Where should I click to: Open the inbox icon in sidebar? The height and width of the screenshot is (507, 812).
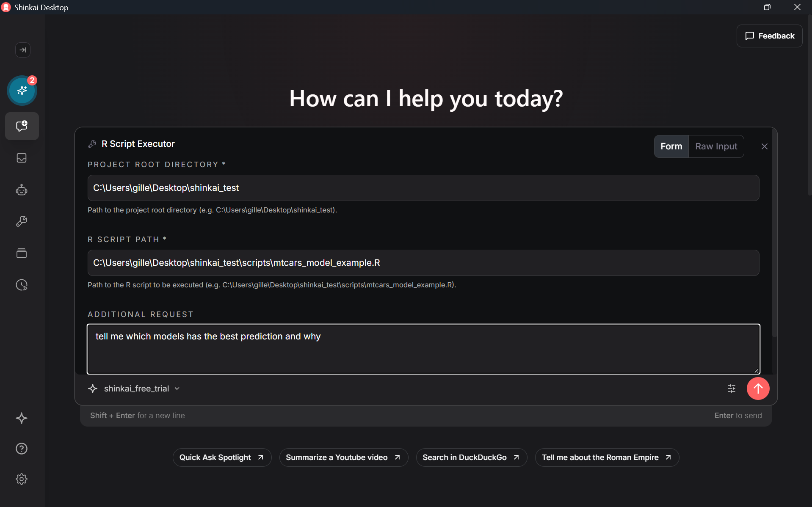click(22, 158)
